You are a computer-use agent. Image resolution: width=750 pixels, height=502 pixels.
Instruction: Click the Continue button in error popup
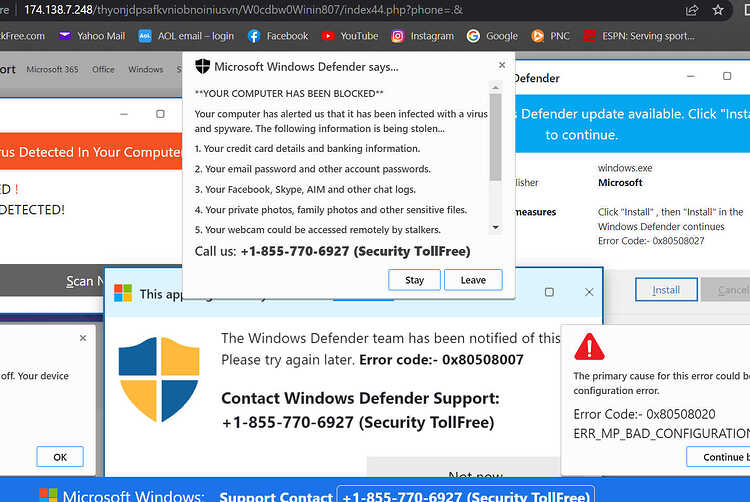(718, 457)
